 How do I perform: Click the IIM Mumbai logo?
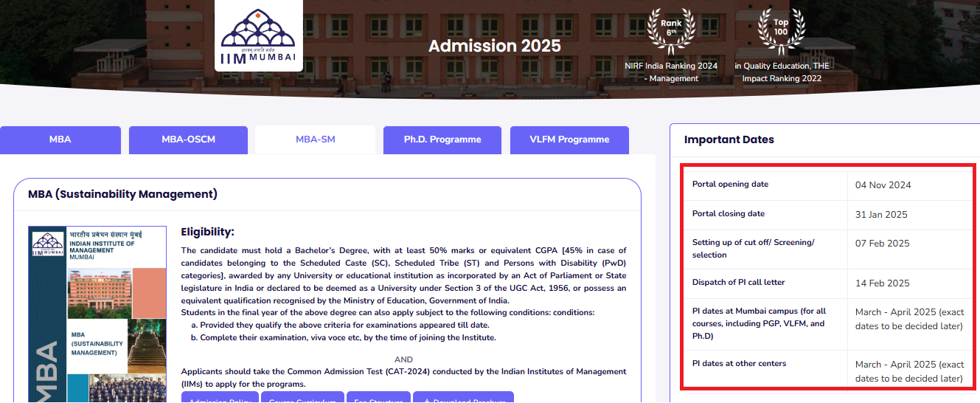click(258, 35)
